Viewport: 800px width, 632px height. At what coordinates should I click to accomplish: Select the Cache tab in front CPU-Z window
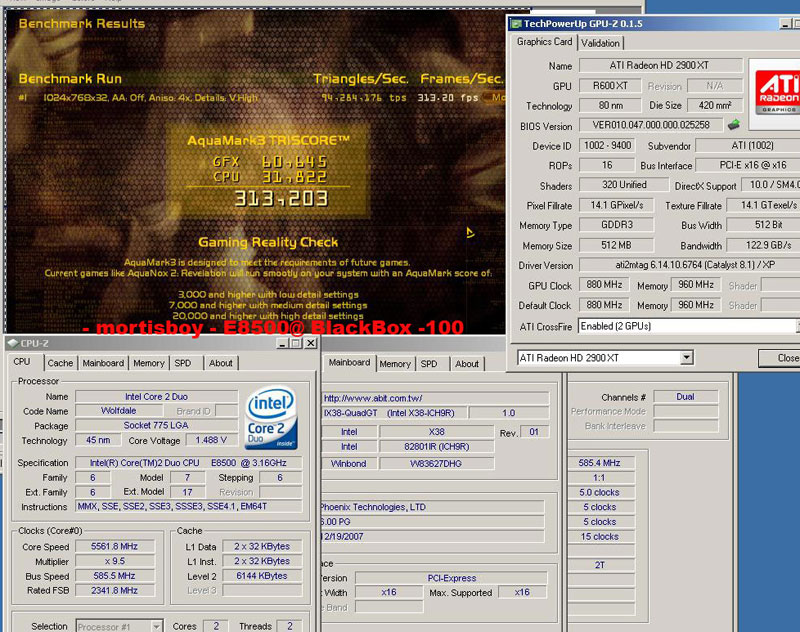60,363
